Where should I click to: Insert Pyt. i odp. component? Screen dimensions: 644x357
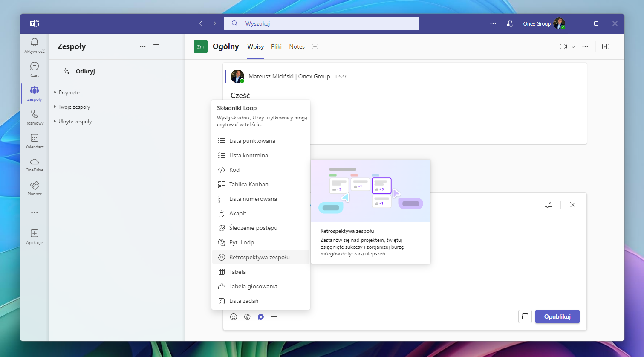pos(260,242)
